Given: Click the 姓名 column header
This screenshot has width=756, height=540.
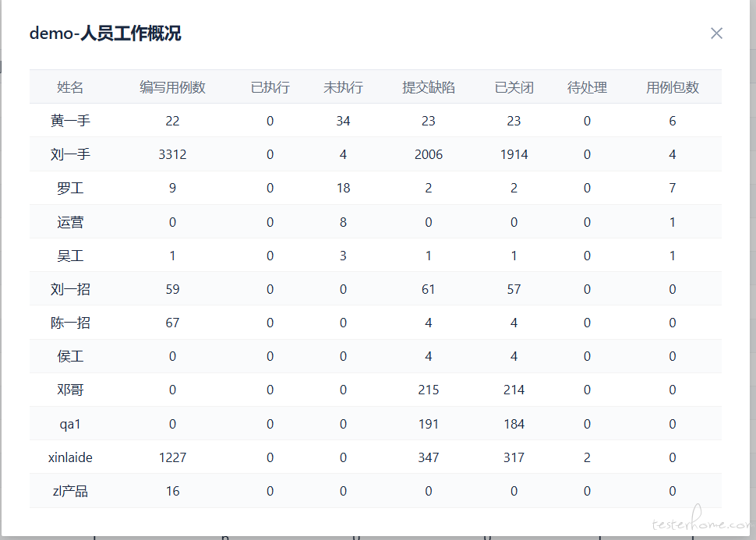Looking at the screenshot, I should point(70,87).
